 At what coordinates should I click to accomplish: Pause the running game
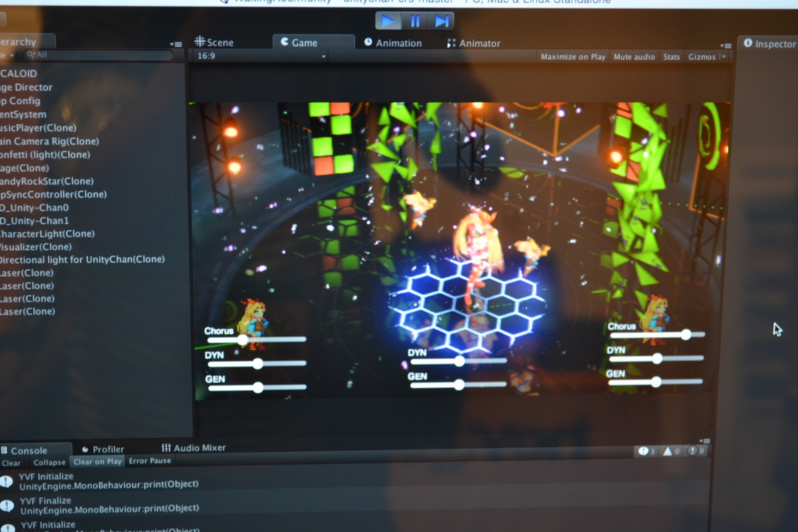(x=415, y=21)
